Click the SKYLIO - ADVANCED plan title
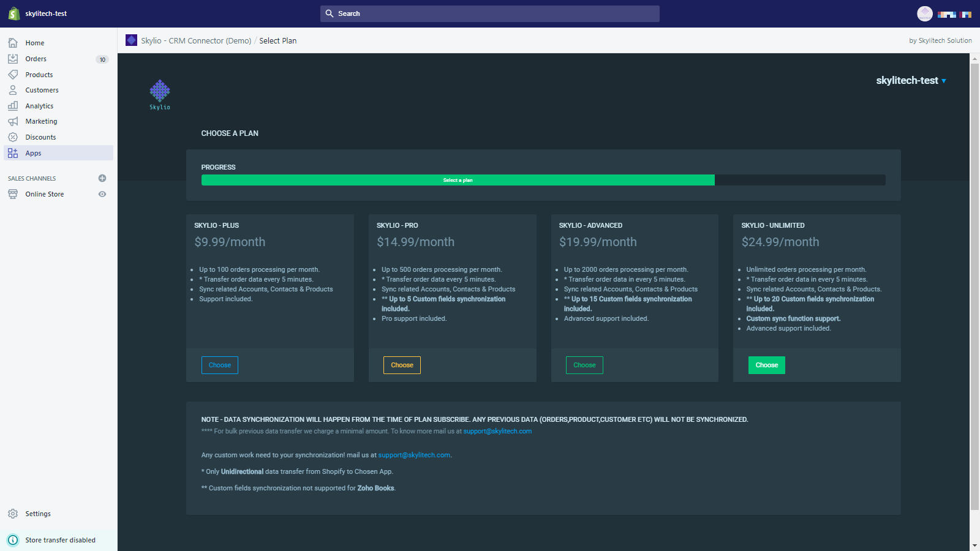980x551 pixels. pyautogui.click(x=590, y=225)
